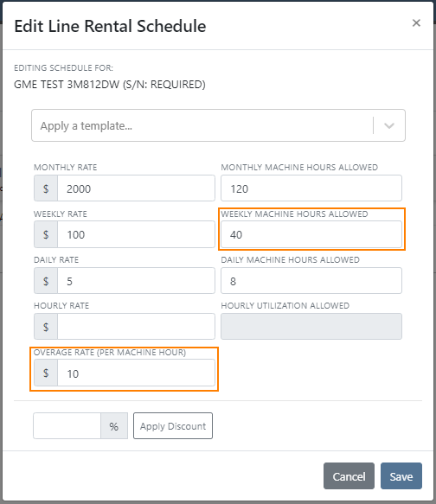
Task: Click the Apply Discount button
Action: click(x=173, y=426)
